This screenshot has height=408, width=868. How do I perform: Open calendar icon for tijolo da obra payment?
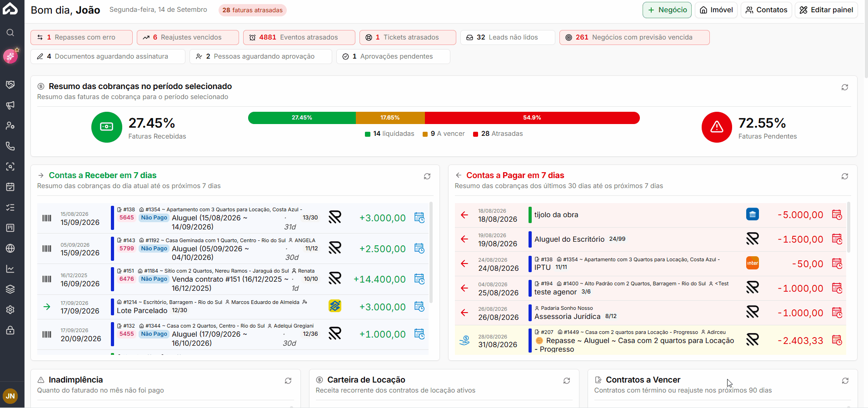[x=837, y=214]
